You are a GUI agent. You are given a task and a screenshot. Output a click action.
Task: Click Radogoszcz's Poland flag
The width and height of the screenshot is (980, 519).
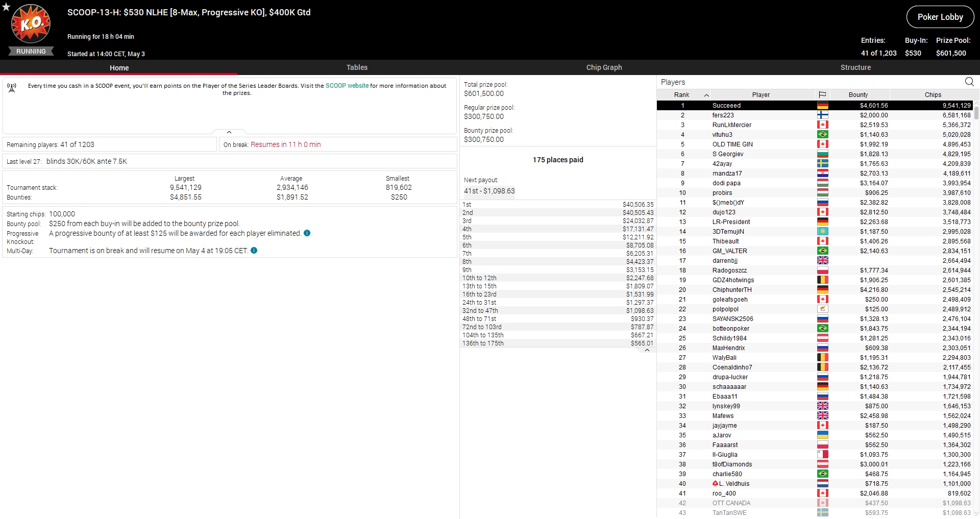(x=822, y=270)
